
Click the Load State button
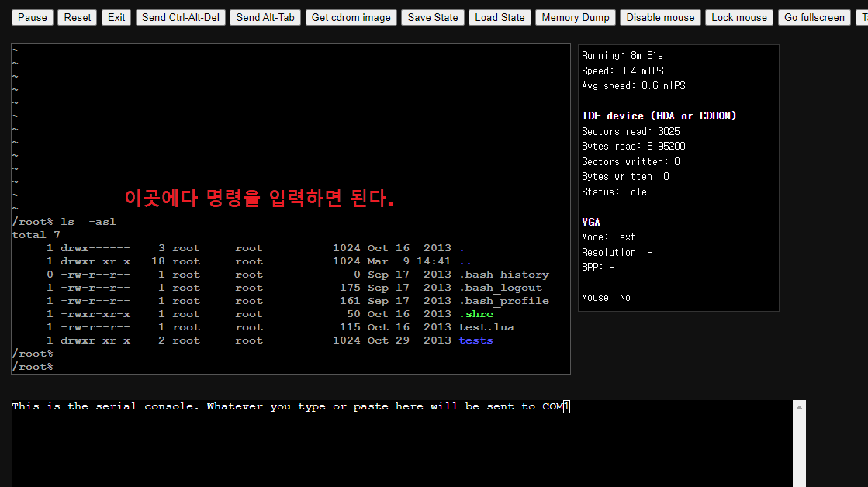tap(500, 18)
